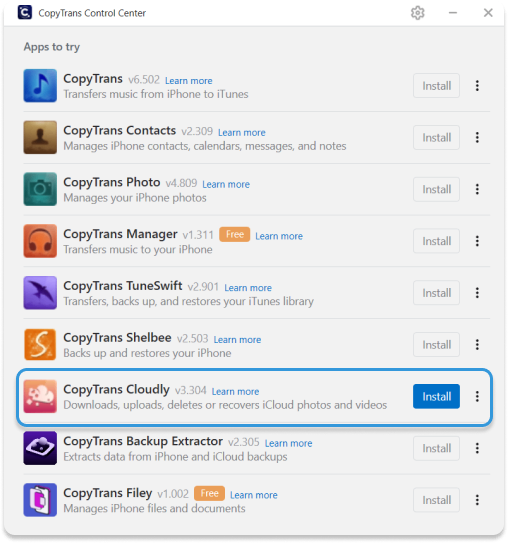The height and width of the screenshot is (543, 508).
Task: Open more options for CopyTrans Backup Extractor
Action: click(477, 448)
